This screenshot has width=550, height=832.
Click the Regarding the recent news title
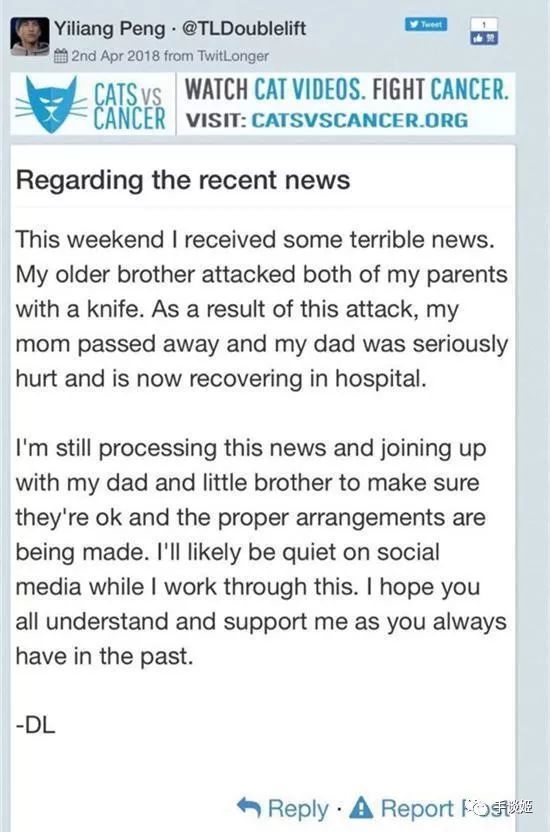coord(183,180)
